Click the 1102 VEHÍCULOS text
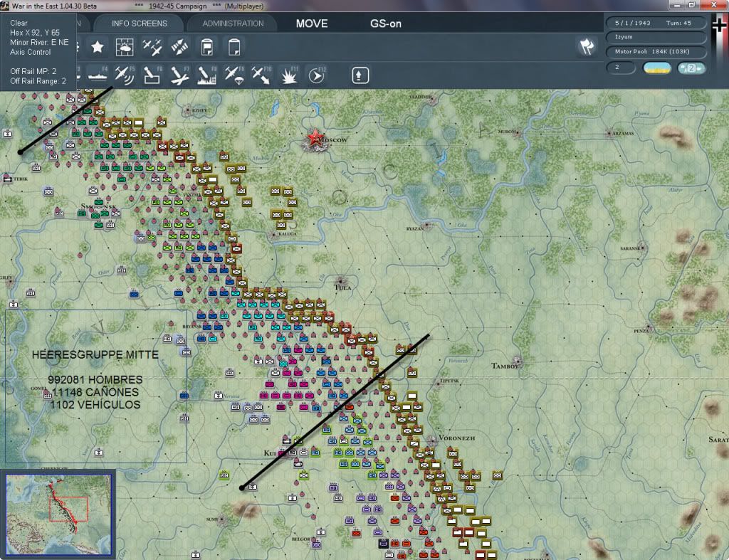This screenshot has height=560, width=729. click(95, 405)
